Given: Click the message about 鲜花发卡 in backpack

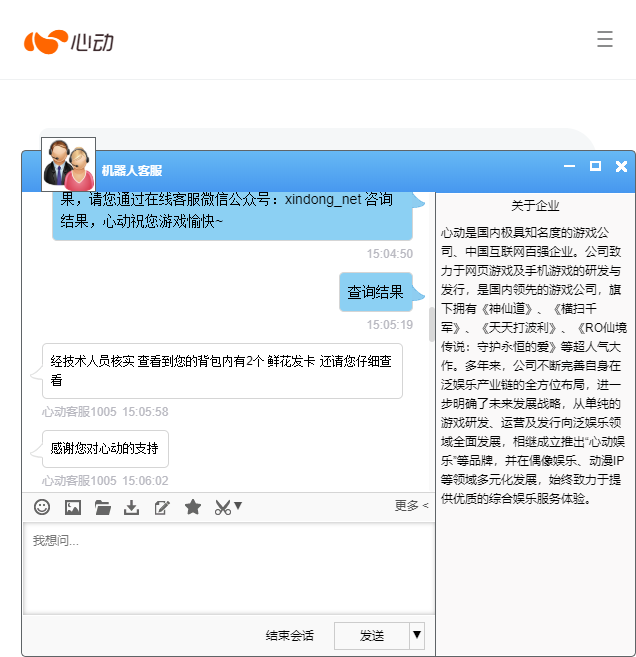Looking at the screenshot, I should (x=222, y=371).
